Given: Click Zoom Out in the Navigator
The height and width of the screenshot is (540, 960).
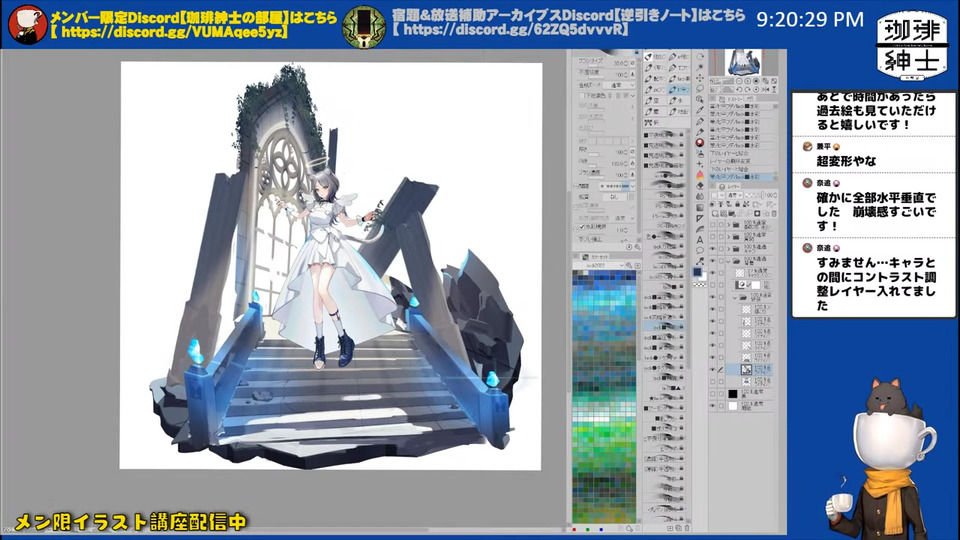Looking at the screenshot, I should [740, 81].
